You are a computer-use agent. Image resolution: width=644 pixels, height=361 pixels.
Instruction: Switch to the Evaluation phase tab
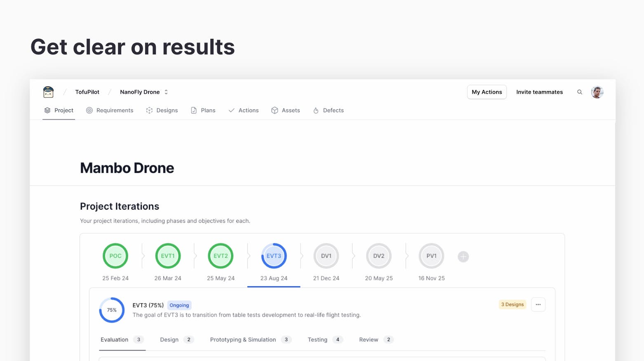[122, 340]
